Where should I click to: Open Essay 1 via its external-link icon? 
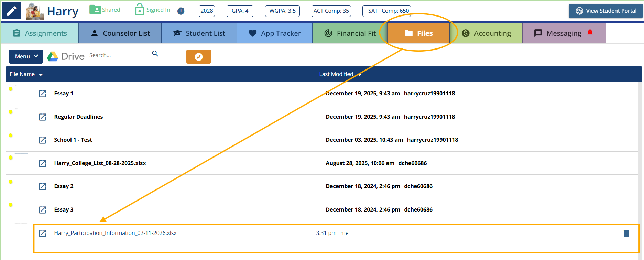43,94
